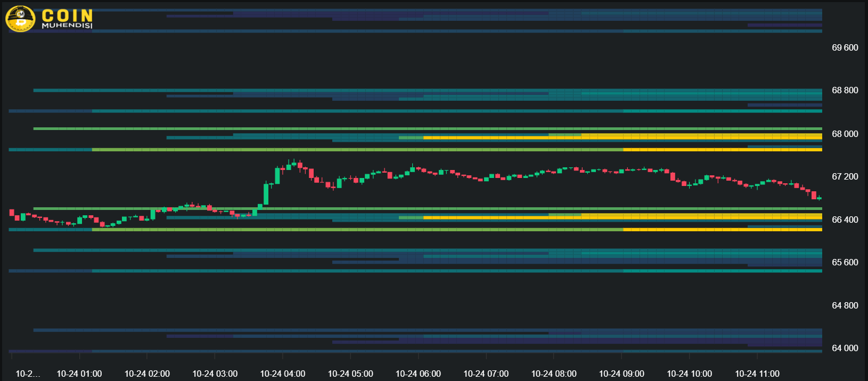
Task: Click the 10-24 01:00 time axis label
Action: click(x=79, y=374)
